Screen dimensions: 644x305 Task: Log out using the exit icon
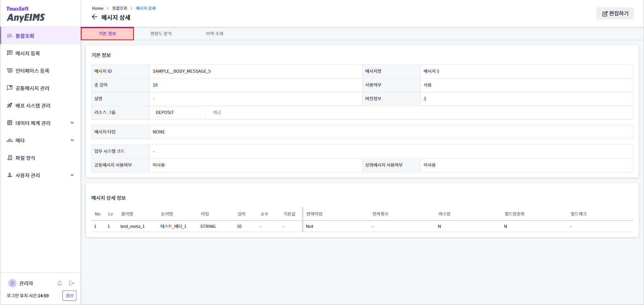pos(71,283)
